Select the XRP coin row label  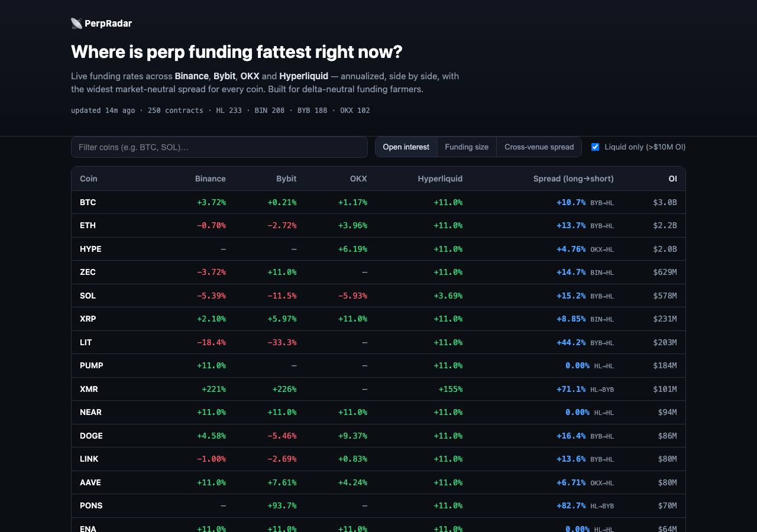coord(88,319)
